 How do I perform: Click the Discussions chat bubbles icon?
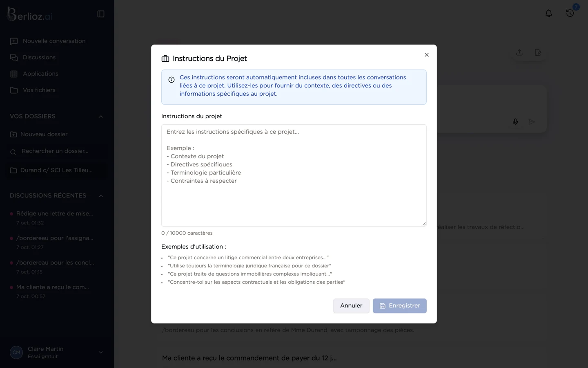pos(14,58)
